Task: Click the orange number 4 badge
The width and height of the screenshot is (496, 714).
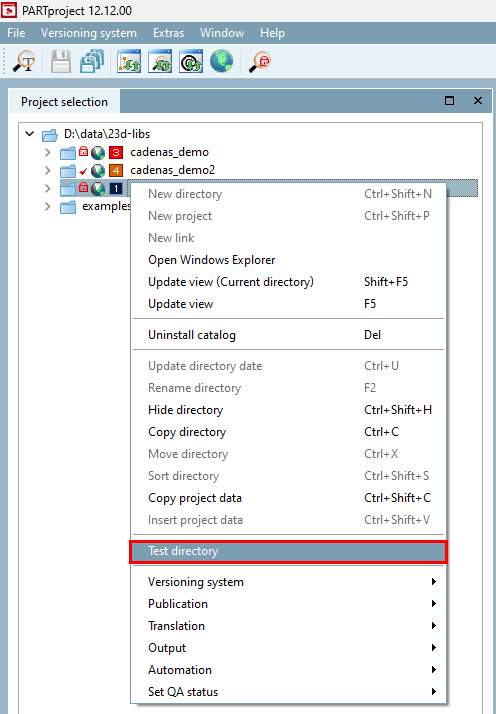Action: click(116, 171)
